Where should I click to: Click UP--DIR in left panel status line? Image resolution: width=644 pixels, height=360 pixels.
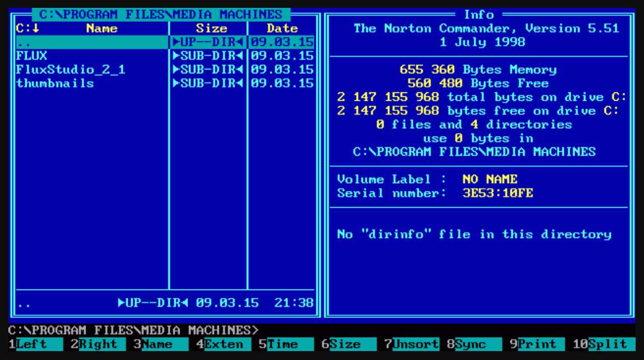pos(153,303)
